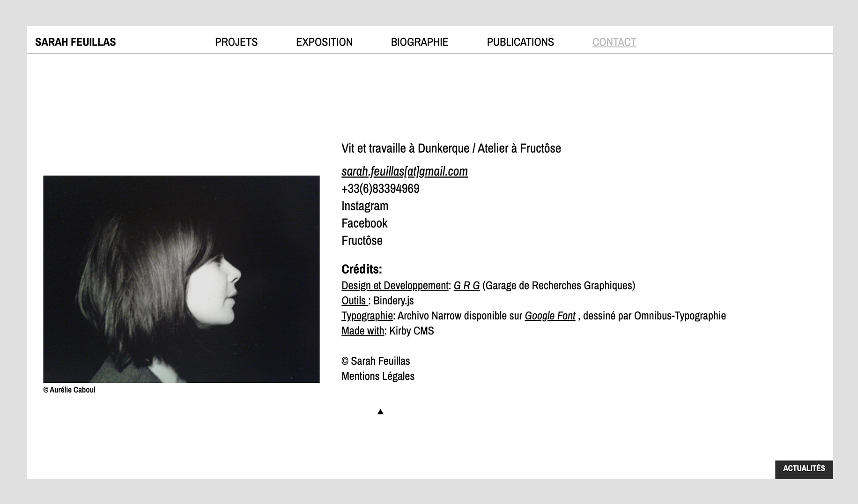The height and width of the screenshot is (504, 858).
Task: Open the Google Font link
Action: 550,316
